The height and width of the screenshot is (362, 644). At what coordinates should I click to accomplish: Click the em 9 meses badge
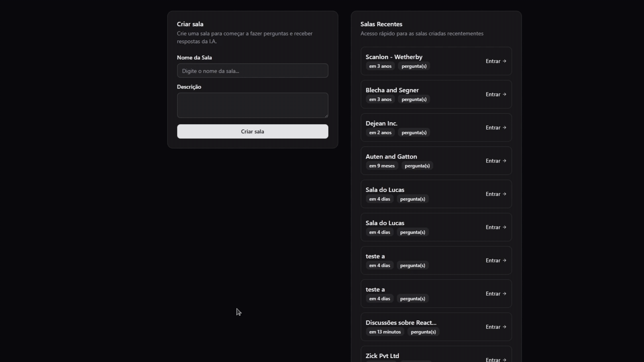382,166
